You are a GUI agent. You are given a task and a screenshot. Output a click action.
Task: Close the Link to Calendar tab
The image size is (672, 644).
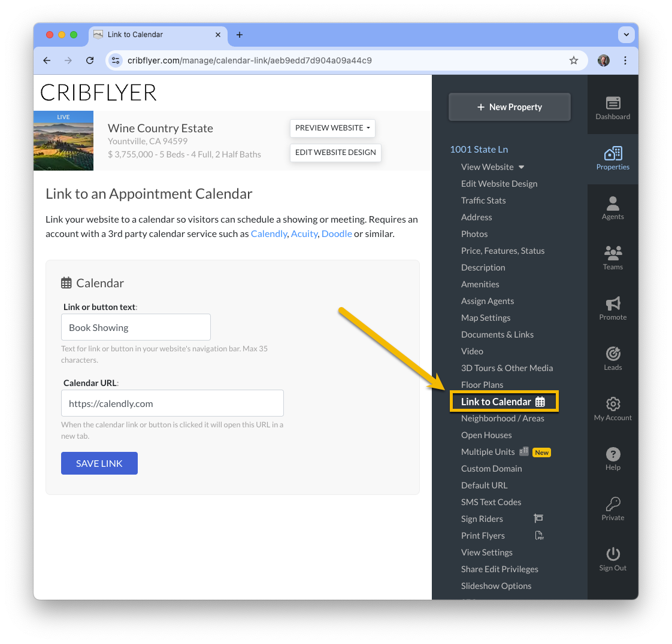(218, 35)
